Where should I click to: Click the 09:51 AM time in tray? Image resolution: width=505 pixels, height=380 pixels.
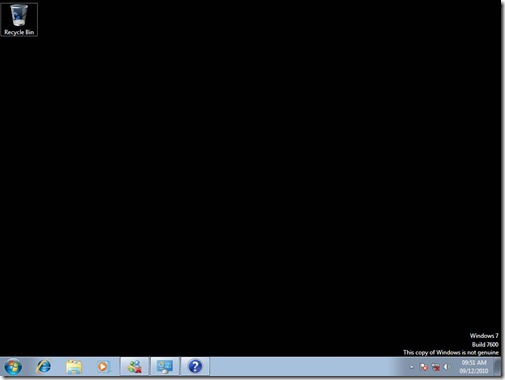[x=474, y=363]
